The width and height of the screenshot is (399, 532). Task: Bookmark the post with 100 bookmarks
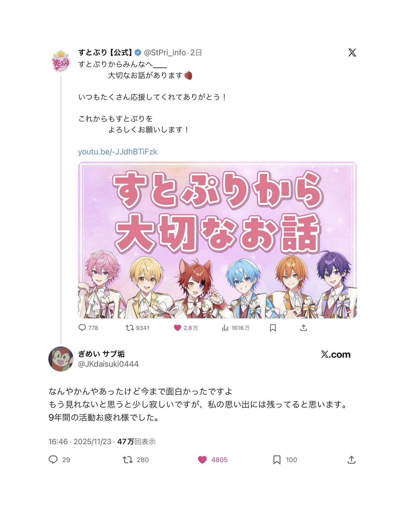(x=277, y=460)
